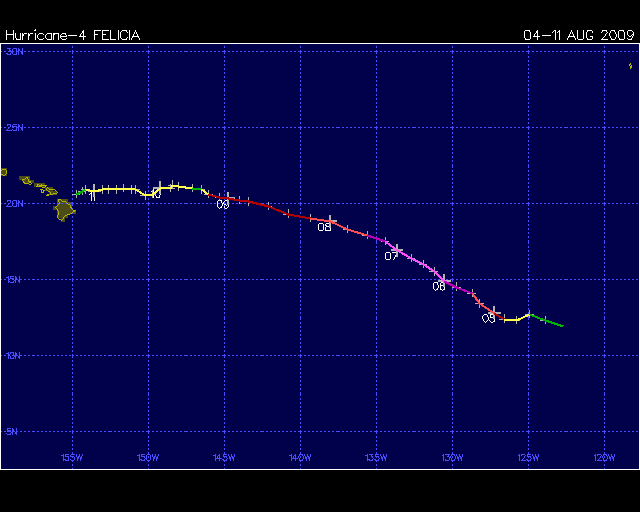Select the 08 day marker near 138W
The image size is (640, 512).
click(x=324, y=227)
